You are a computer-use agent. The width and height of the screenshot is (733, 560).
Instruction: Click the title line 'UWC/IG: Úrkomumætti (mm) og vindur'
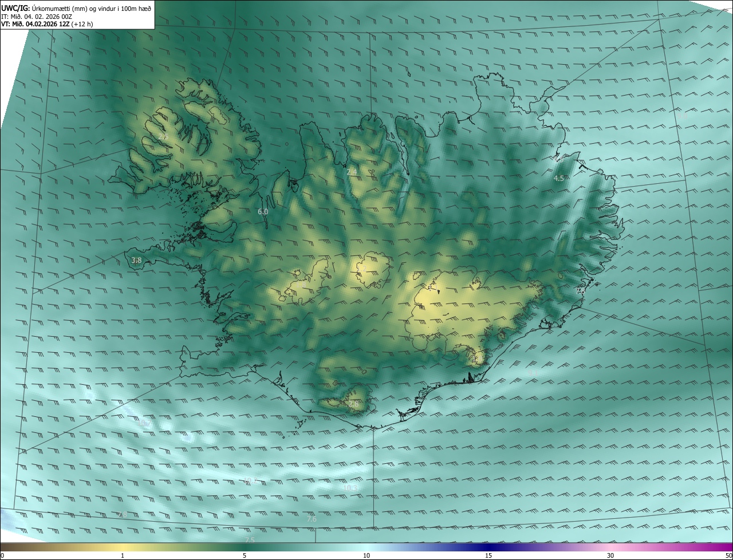76,7
